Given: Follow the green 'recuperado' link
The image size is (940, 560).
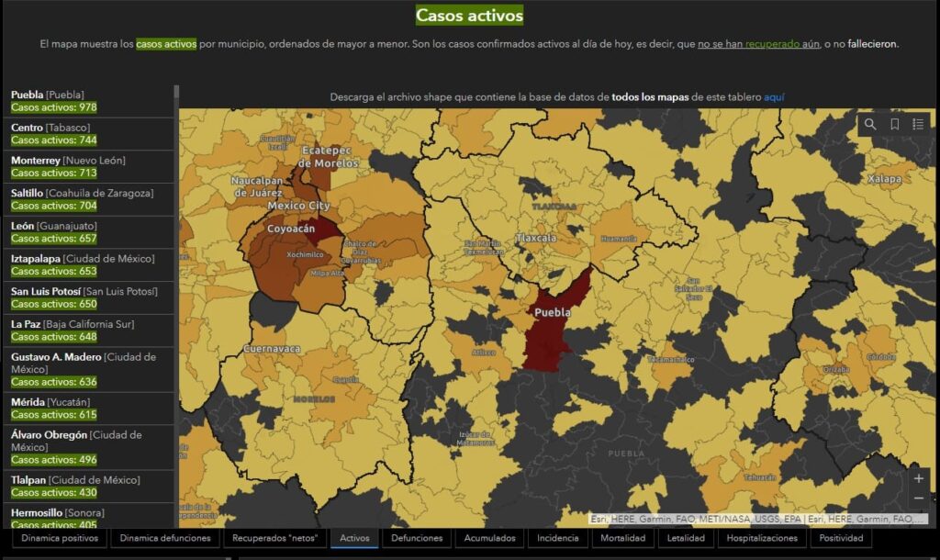Looking at the screenshot, I should coord(772,44).
